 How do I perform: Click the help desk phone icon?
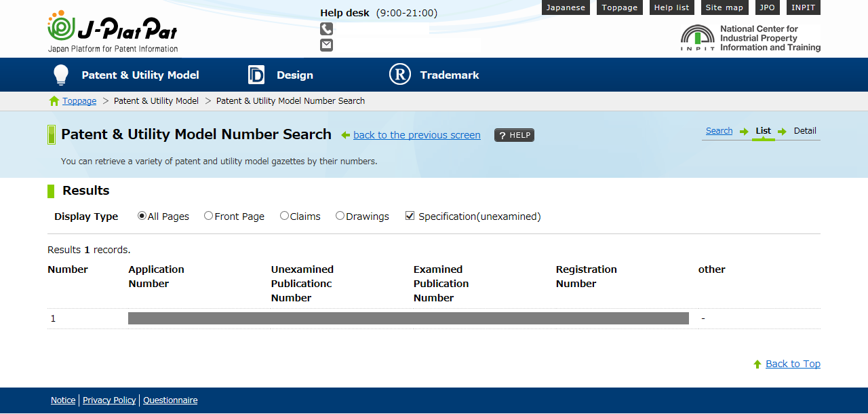(326, 29)
